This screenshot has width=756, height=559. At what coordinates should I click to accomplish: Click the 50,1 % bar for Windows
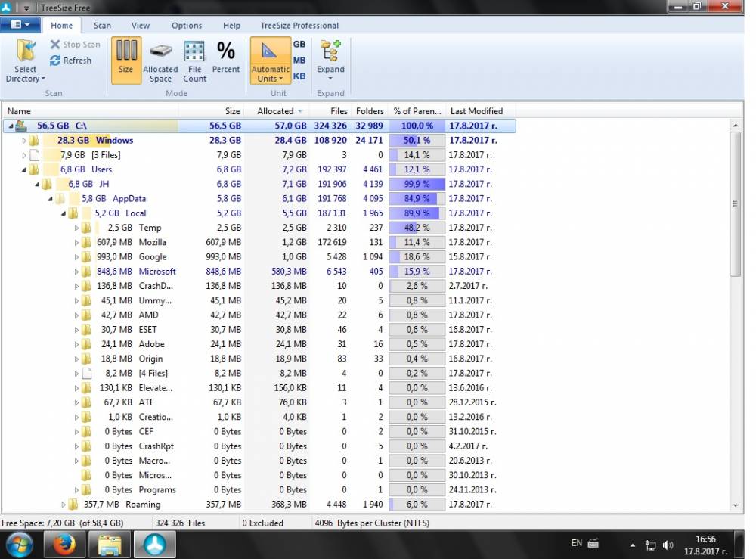click(417, 141)
